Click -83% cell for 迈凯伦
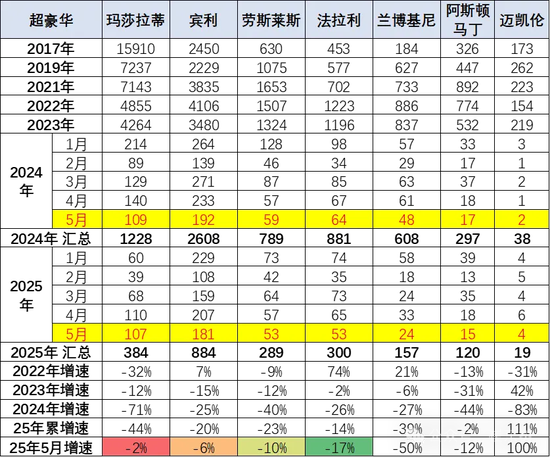This screenshot has width=550, height=457. click(522, 409)
